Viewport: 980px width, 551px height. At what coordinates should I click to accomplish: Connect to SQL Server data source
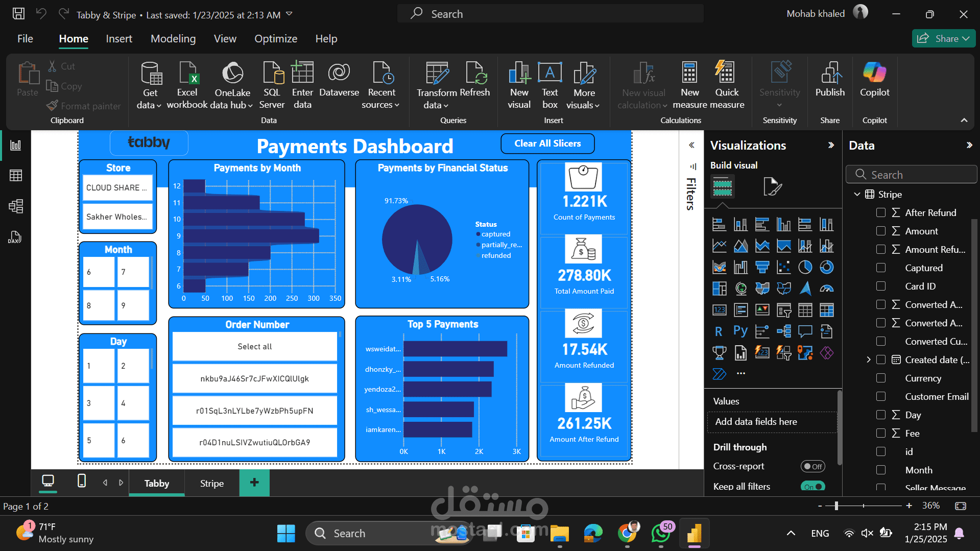click(272, 85)
